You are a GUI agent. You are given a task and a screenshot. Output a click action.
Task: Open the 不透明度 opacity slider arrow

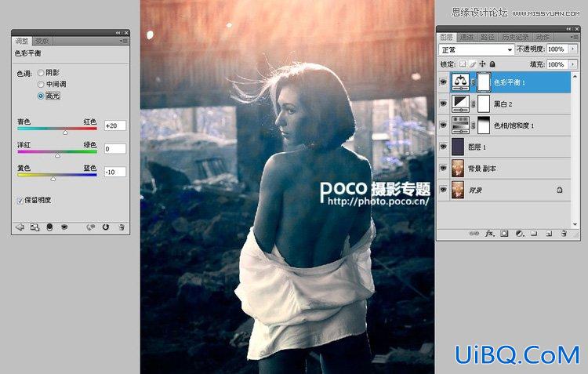(573, 49)
